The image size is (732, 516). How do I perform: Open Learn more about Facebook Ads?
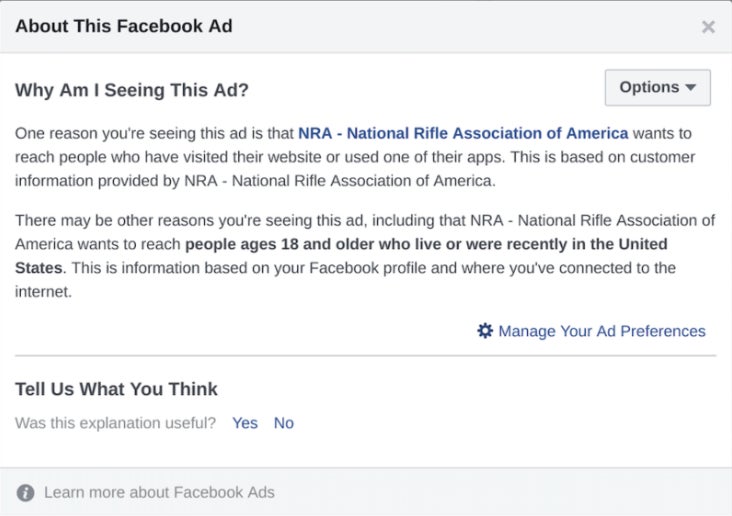coord(159,492)
